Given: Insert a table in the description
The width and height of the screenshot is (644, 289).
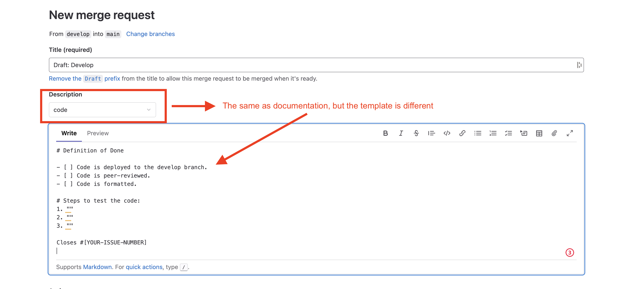Looking at the screenshot, I should pyautogui.click(x=539, y=133).
